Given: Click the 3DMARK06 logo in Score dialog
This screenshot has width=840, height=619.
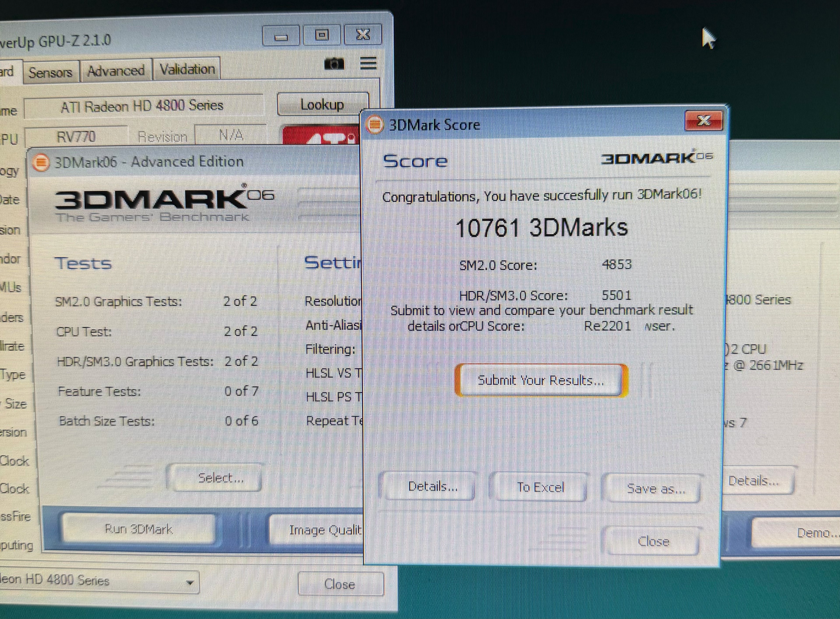Looking at the screenshot, I should [x=657, y=157].
